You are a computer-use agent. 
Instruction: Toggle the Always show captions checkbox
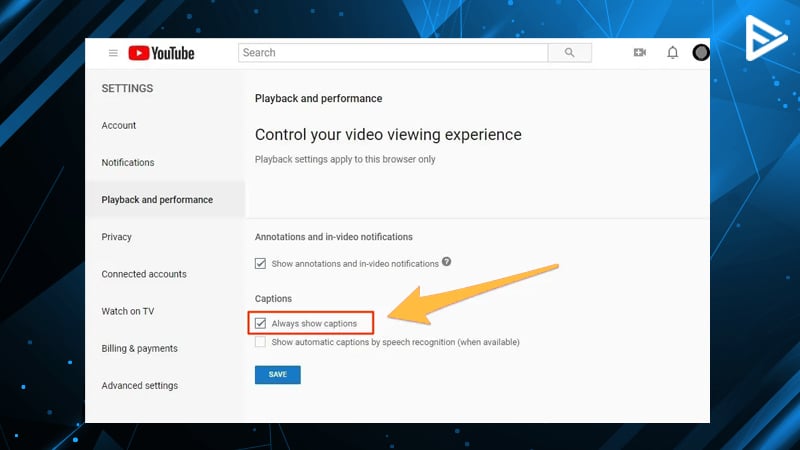pyautogui.click(x=260, y=323)
